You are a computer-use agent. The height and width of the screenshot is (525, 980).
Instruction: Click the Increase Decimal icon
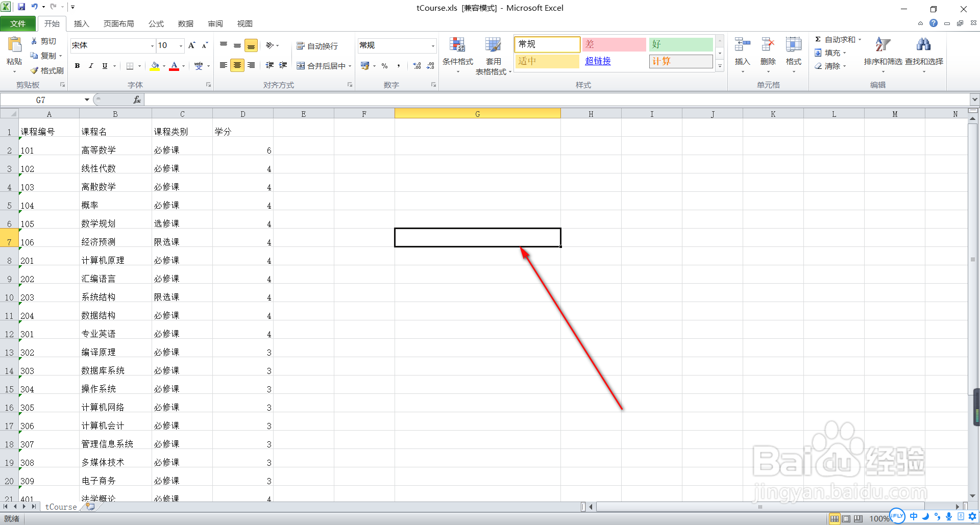pos(417,66)
